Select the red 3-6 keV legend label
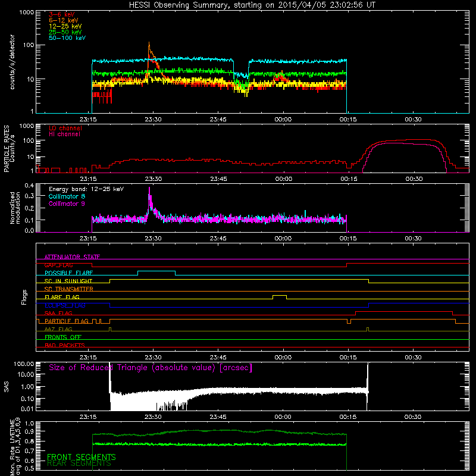 [62, 14]
